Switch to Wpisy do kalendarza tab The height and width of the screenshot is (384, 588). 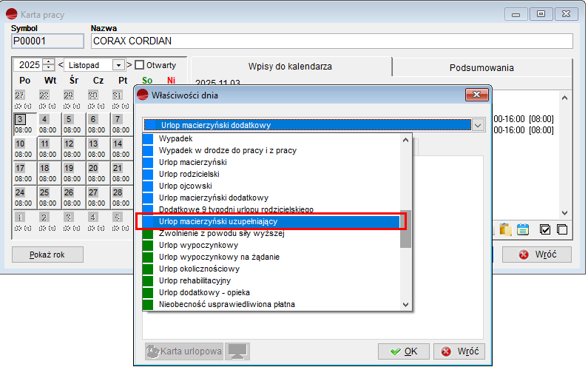290,67
